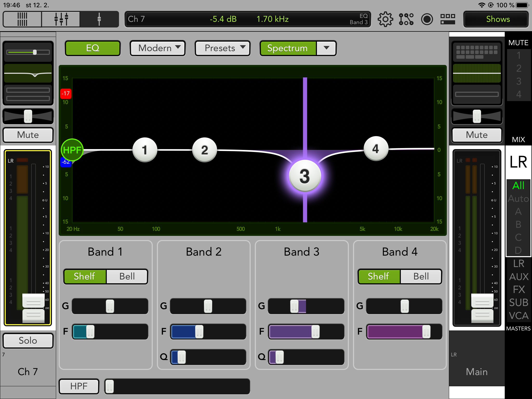Tap the green HPF node on graph
The height and width of the screenshot is (399, 532).
click(x=72, y=150)
